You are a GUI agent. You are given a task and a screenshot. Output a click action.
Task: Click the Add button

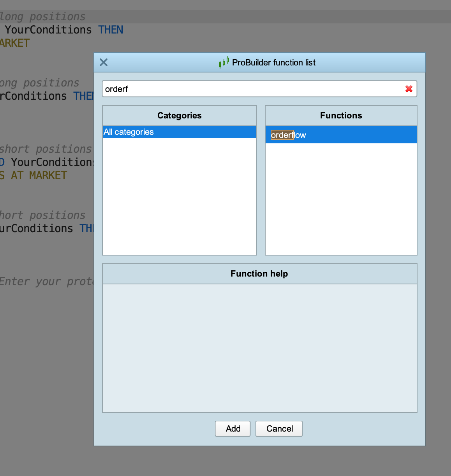[233, 428]
